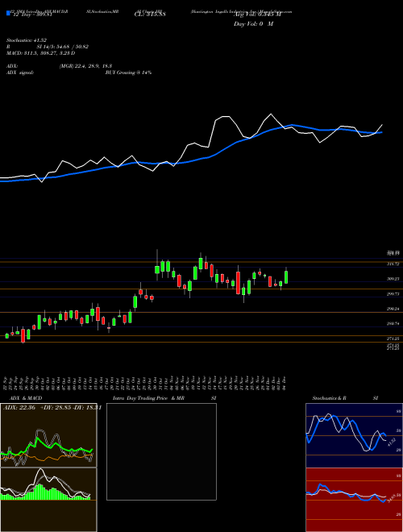Screen dimensions: 403x532
Task: Click the 'Day Vol: 0 M' label
Action: (254, 24)
